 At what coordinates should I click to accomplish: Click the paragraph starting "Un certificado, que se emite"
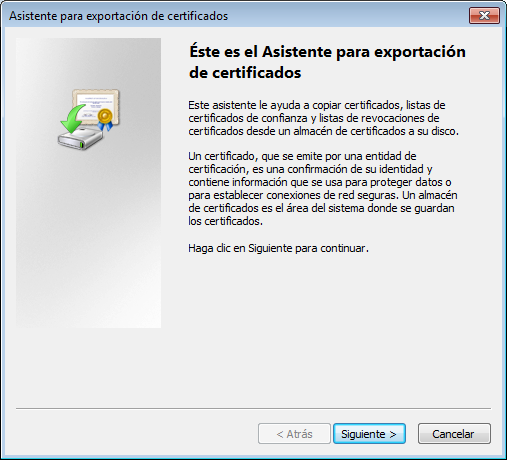323,189
